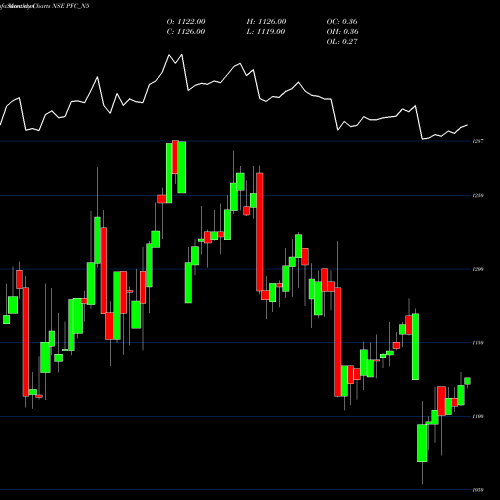Image resolution: width=500 pixels, height=500 pixels.
Task: Click the 1259 price axis label
Action: (478, 196)
